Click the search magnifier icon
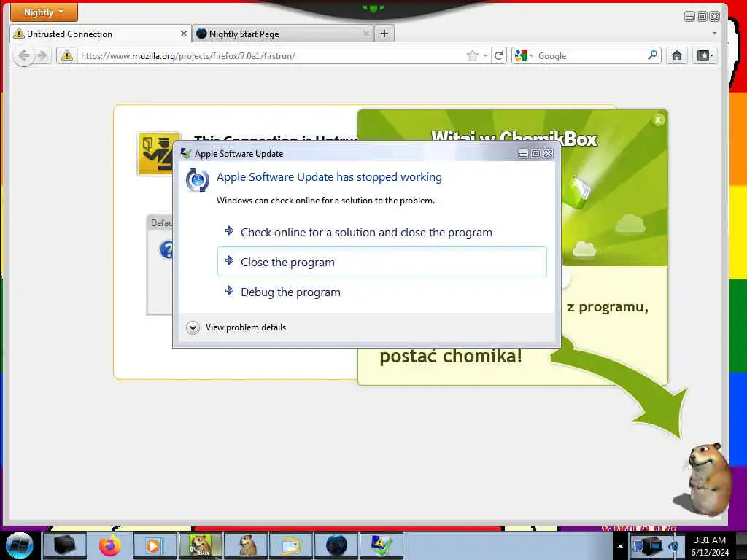The height and width of the screenshot is (560, 747). (653, 55)
